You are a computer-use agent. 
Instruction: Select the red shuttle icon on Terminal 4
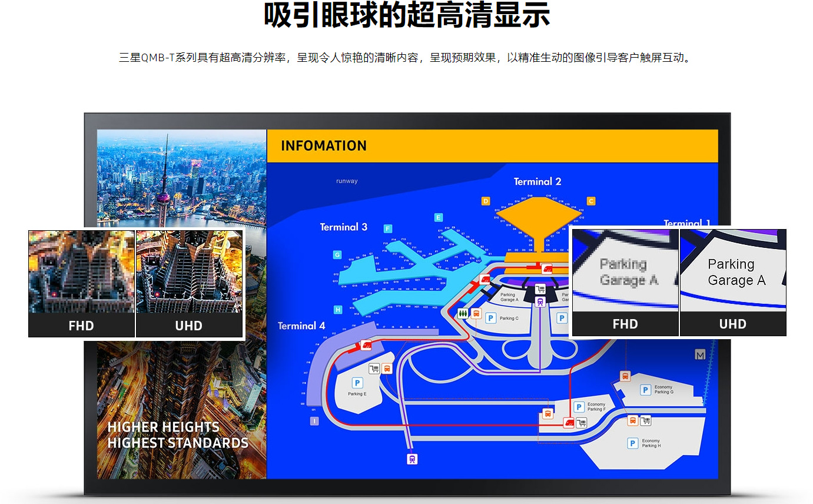pos(367,346)
